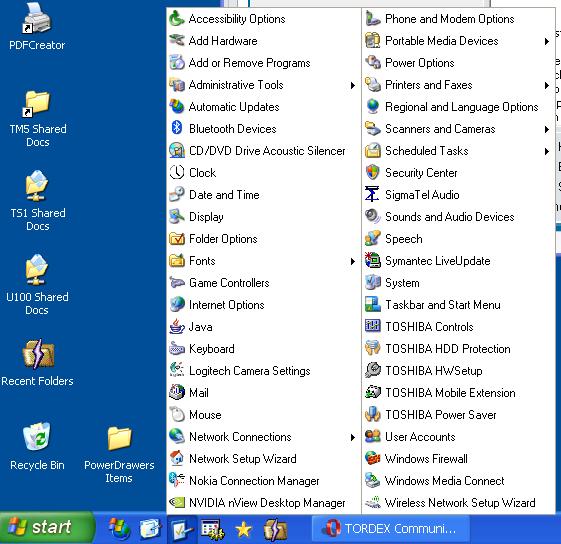This screenshot has height=544, width=561.
Task: Click the star quick launch icon
Action: [243, 529]
